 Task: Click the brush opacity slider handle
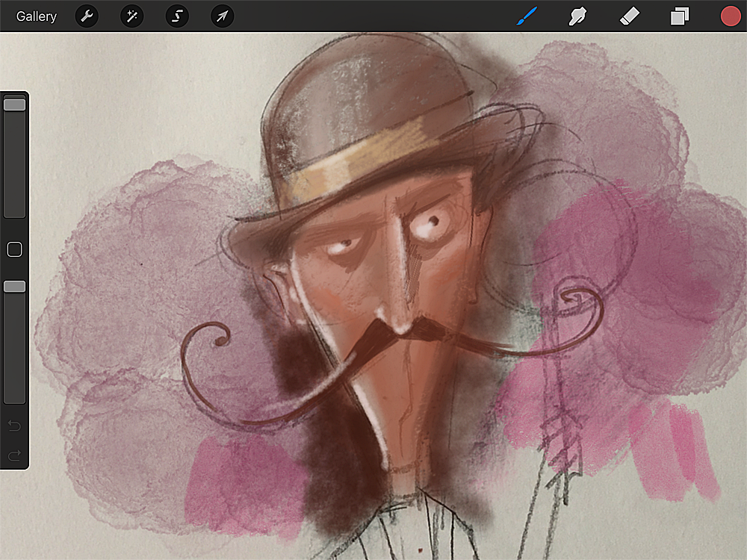click(14, 286)
